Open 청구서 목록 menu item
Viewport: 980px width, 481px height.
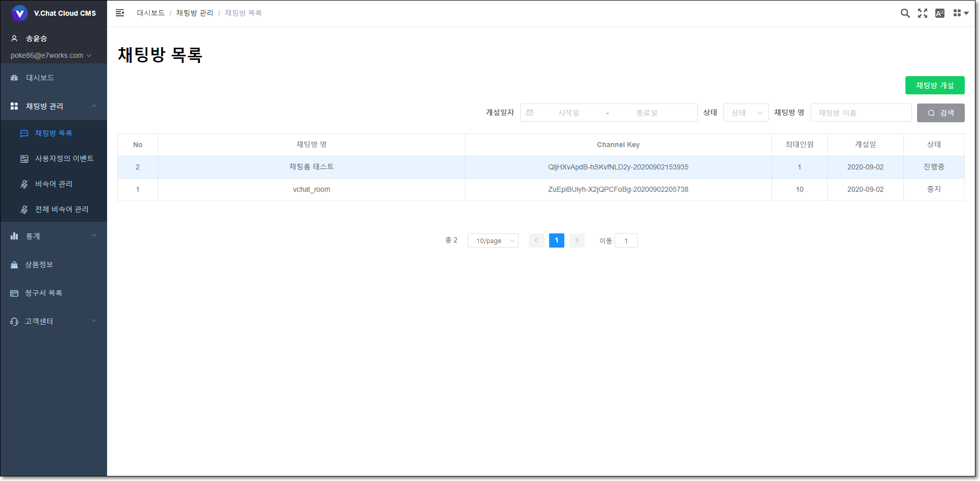(x=54, y=293)
